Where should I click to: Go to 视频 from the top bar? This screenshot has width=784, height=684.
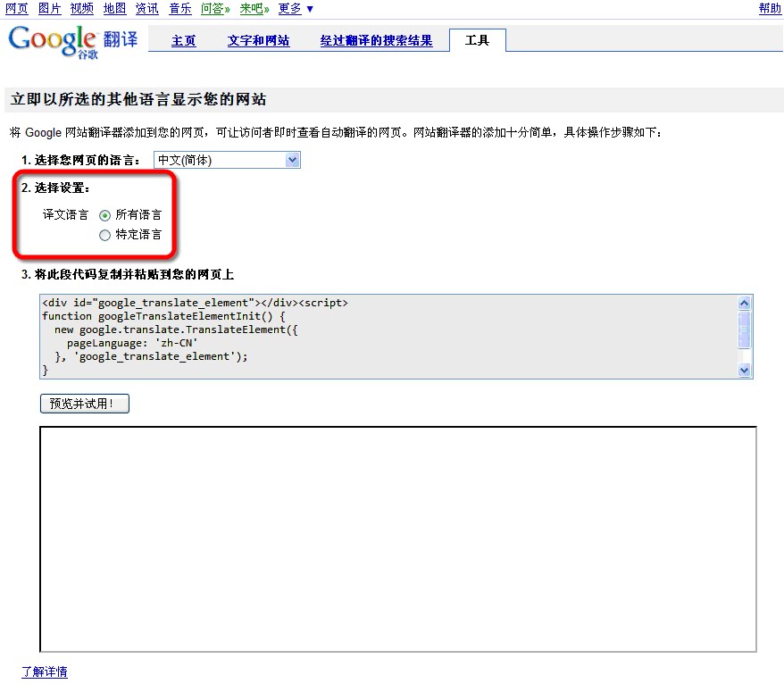click(82, 9)
